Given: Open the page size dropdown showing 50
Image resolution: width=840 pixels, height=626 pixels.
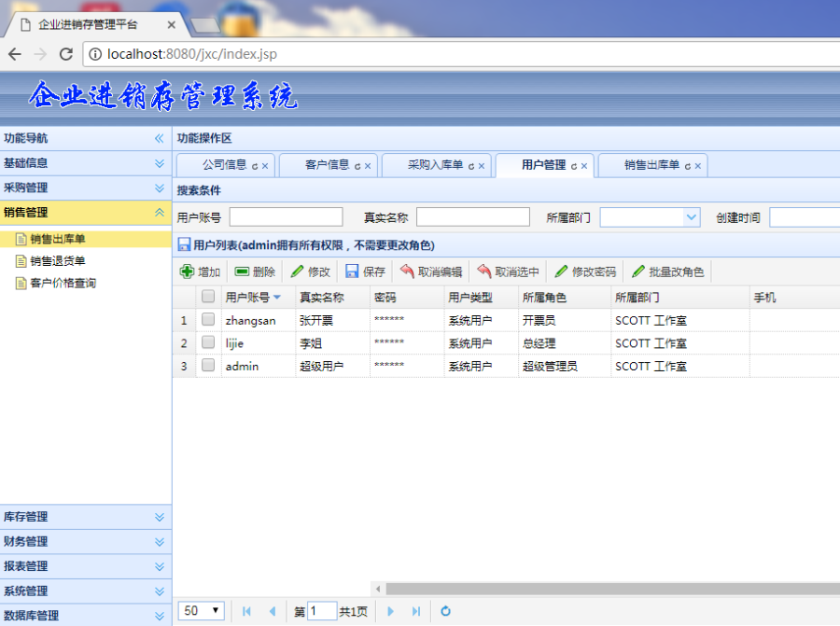Looking at the screenshot, I should tap(201, 610).
